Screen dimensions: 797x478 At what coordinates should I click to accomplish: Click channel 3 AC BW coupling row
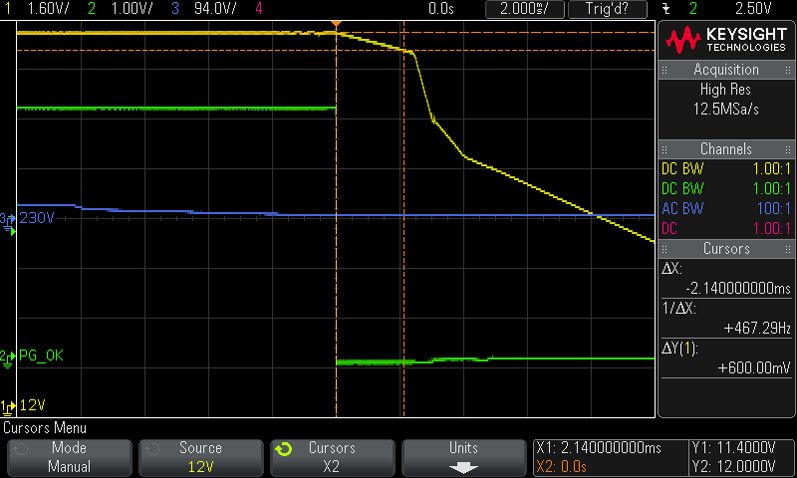coord(726,208)
